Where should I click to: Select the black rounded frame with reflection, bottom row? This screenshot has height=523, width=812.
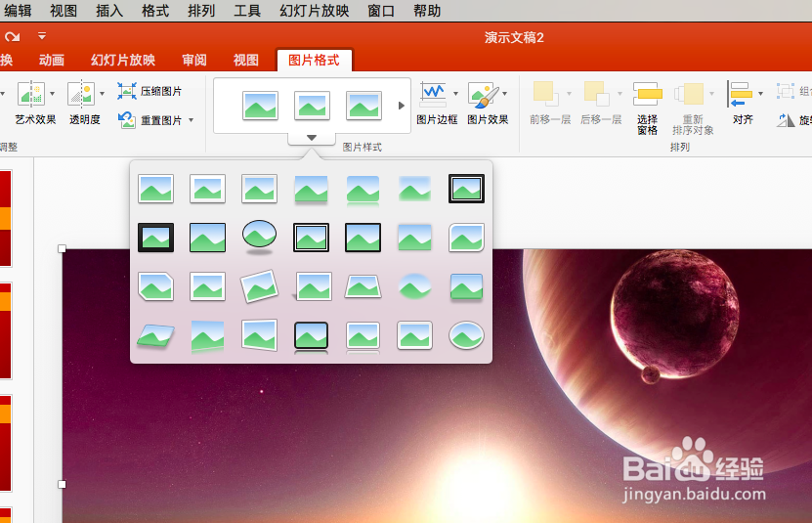[312, 337]
